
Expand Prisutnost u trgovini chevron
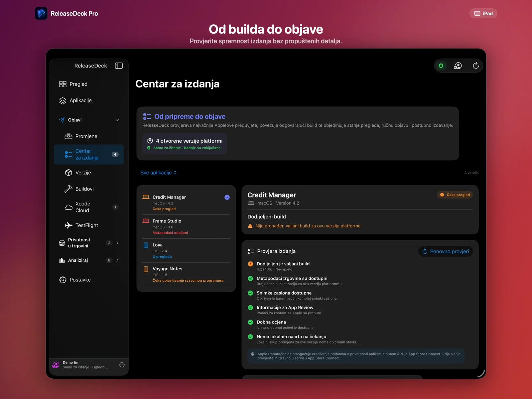pyautogui.click(x=117, y=243)
